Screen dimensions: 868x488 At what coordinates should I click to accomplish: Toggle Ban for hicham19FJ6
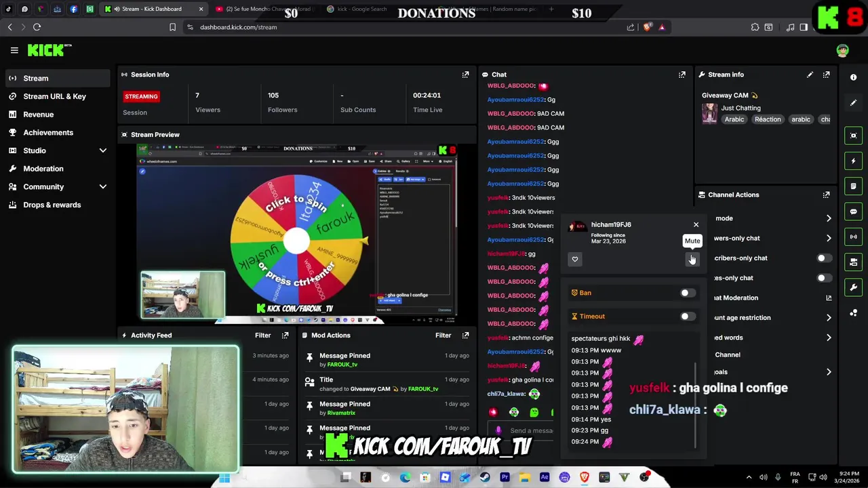click(688, 293)
